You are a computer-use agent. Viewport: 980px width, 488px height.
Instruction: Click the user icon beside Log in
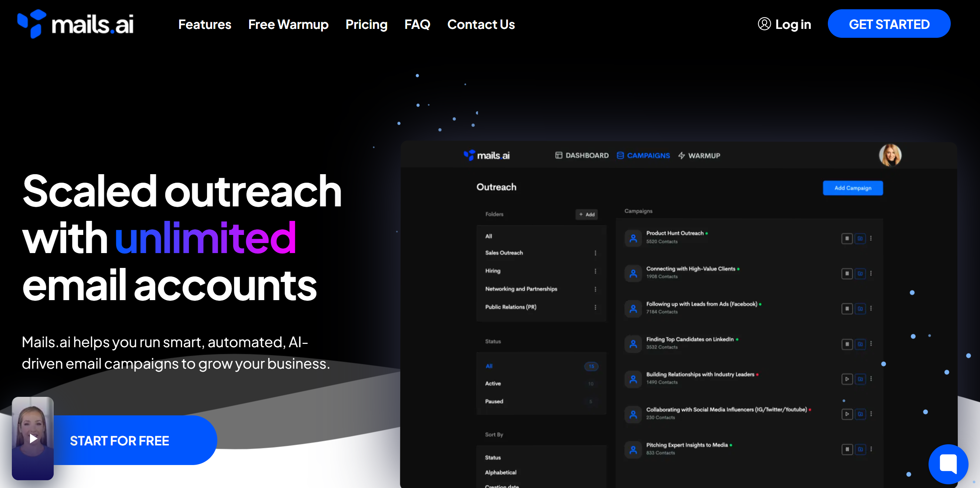point(764,24)
